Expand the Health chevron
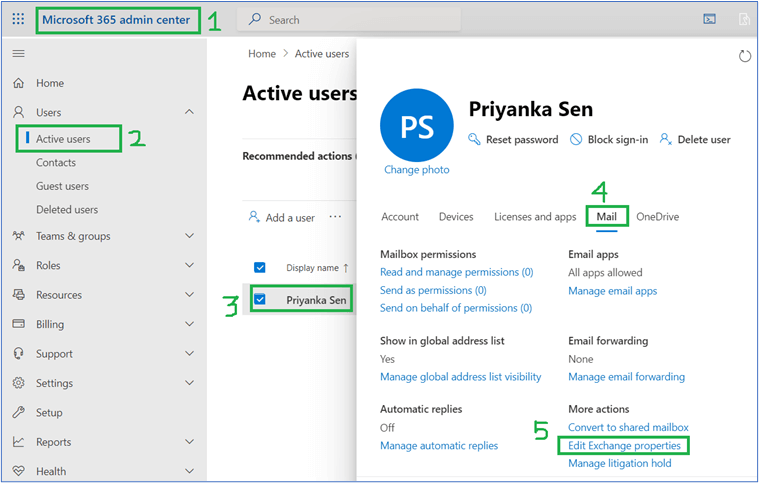The height and width of the screenshot is (483, 759). pyautogui.click(x=189, y=470)
